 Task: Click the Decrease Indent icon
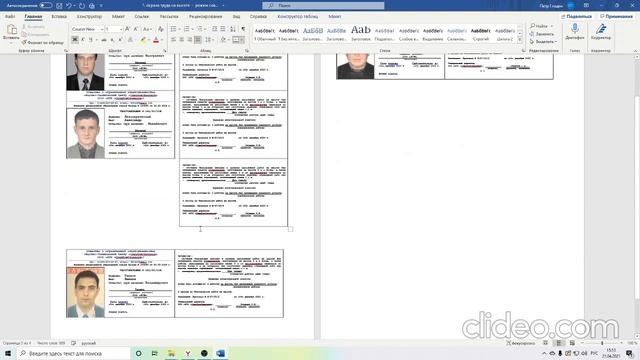[214, 29]
